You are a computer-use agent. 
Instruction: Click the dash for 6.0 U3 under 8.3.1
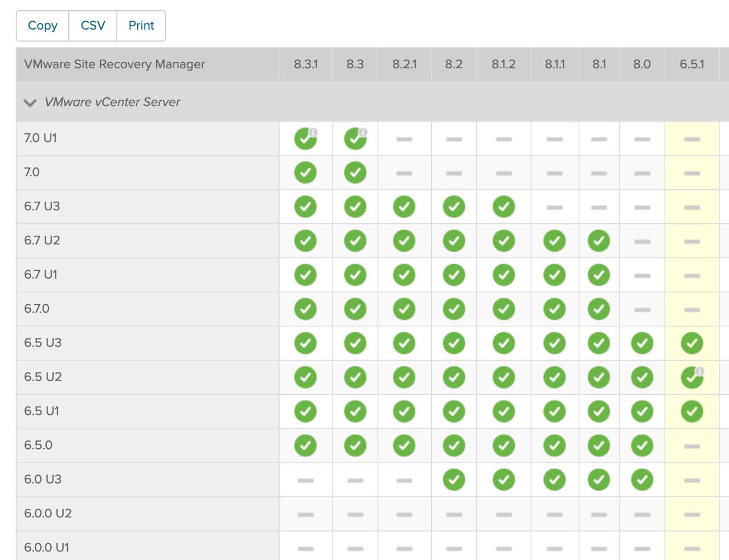(x=305, y=481)
